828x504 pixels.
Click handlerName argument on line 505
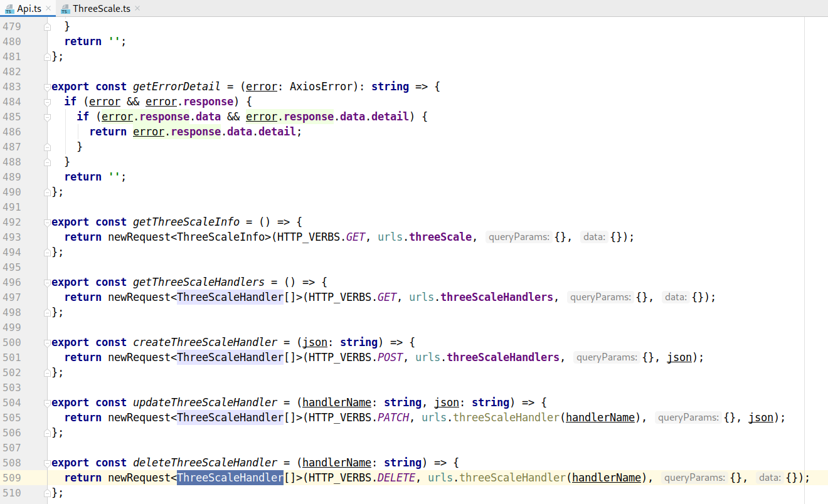pos(600,417)
